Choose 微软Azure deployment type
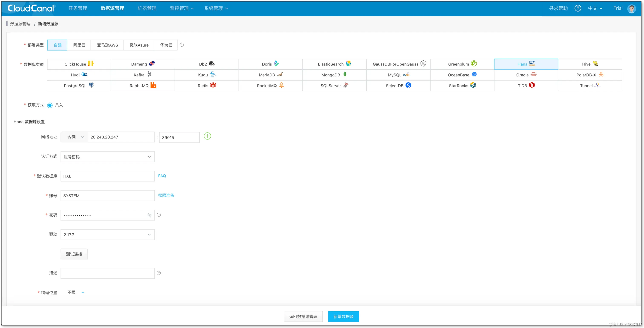644x328 pixels. pyautogui.click(x=139, y=45)
